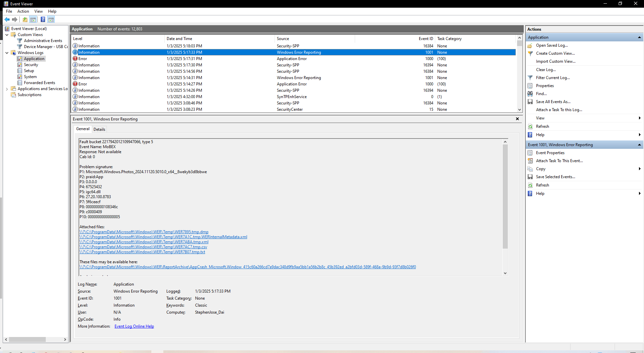
Task: Click the Save All Events As icon
Action: (530, 102)
